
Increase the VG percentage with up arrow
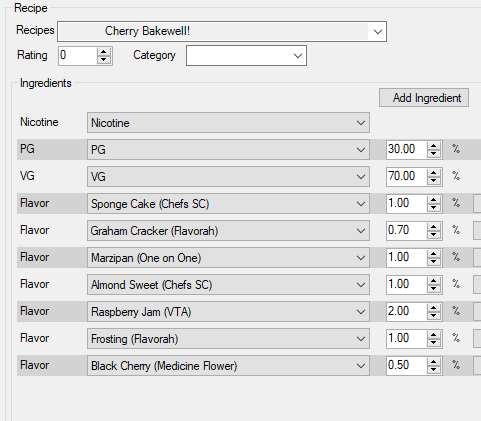(x=434, y=173)
